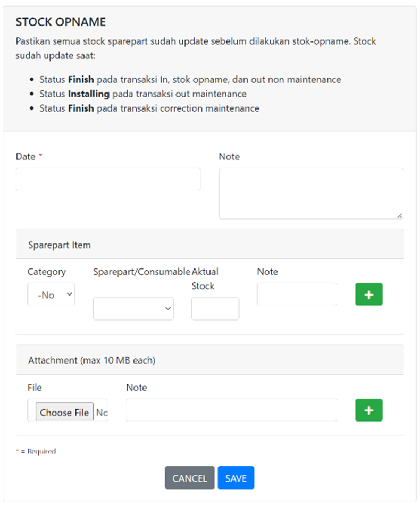Click the Note textarea resize handle
This screenshot has width=420, height=505.
[399, 215]
